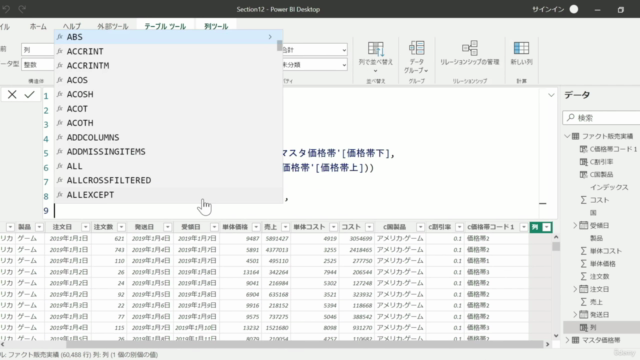The height and width of the screenshot is (360, 640).
Task: Open the ヘルプ ribbon tab
Action: click(x=72, y=27)
